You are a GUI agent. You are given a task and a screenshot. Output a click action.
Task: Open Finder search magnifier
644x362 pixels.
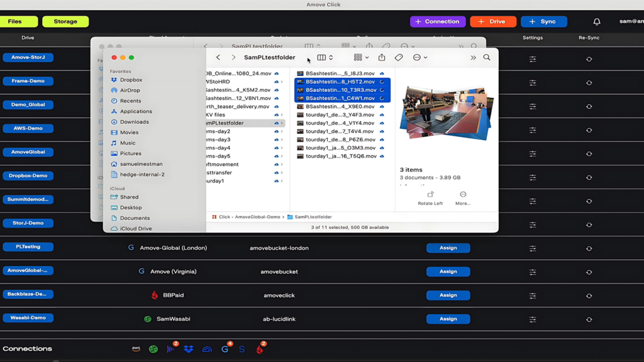tap(487, 58)
